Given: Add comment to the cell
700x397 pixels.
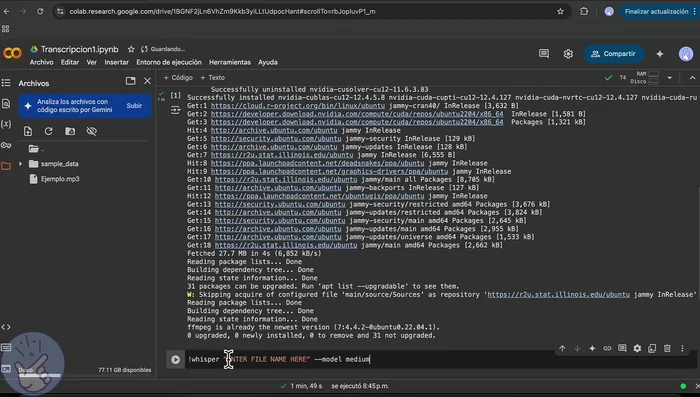Looking at the screenshot, I should [622, 348].
